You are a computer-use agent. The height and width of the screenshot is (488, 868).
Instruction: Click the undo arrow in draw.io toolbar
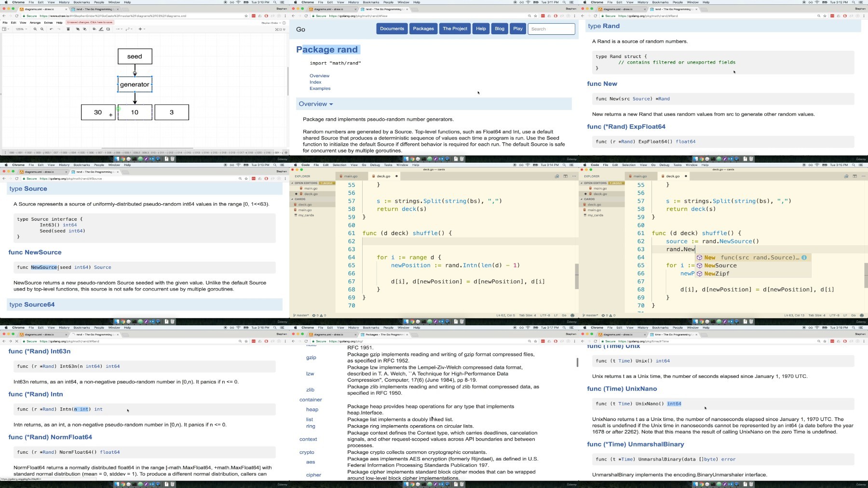[51, 29]
